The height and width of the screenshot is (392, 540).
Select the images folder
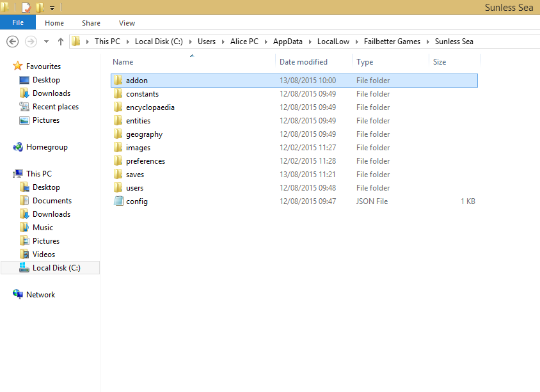tap(294, 148)
